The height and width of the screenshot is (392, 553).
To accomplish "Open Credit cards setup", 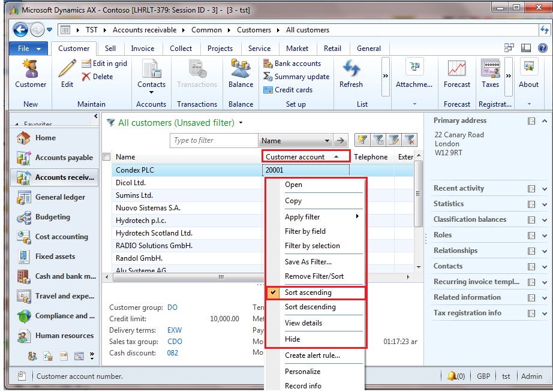I will 288,90.
